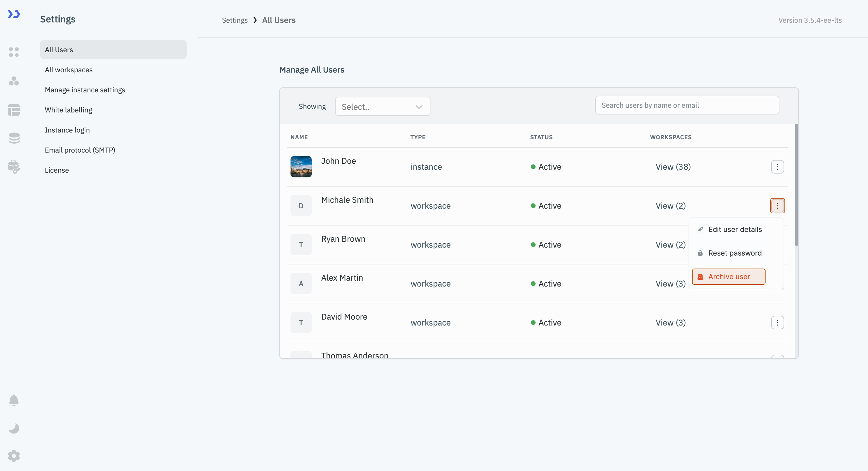Screen dimensions: 868x471
Task: Open the briefcase audit icon
Action: [x=14, y=167]
